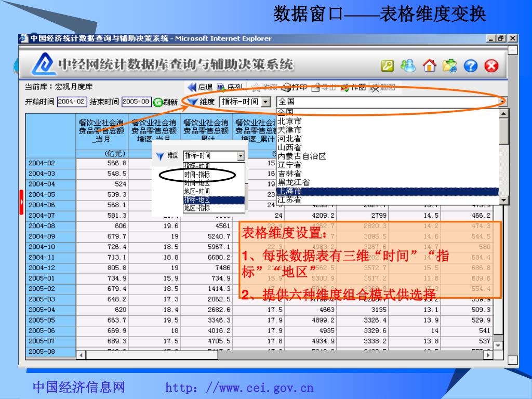Open the 全国 region dropdown arrow
Image resolution: width=532 pixels, height=399 pixels.
(x=502, y=102)
